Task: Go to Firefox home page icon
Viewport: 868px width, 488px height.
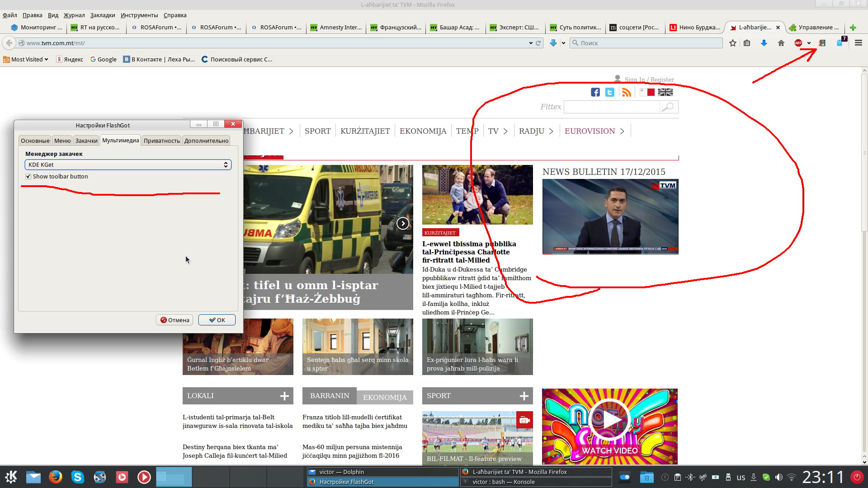Action: click(x=781, y=43)
